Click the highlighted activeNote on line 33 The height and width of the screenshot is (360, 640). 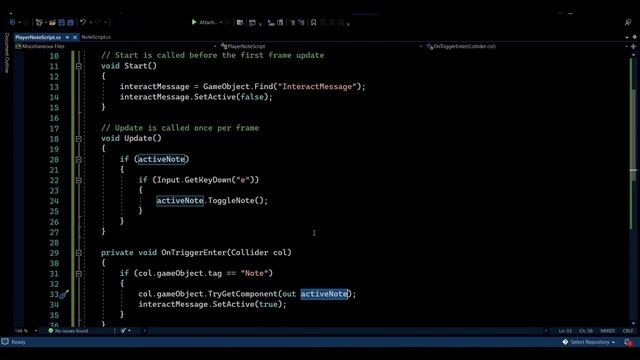pos(324,294)
